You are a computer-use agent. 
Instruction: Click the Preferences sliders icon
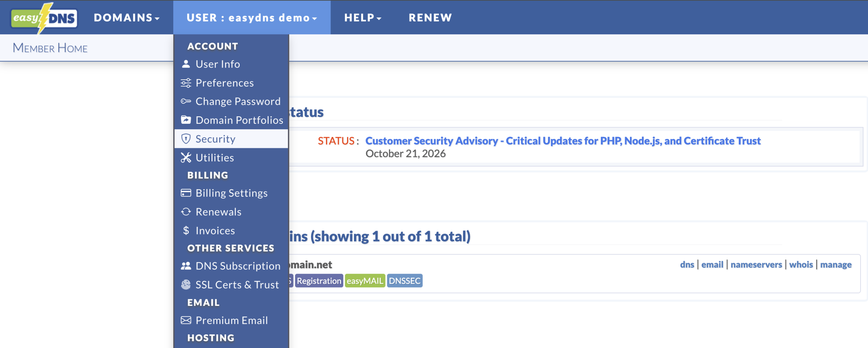point(186,83)
